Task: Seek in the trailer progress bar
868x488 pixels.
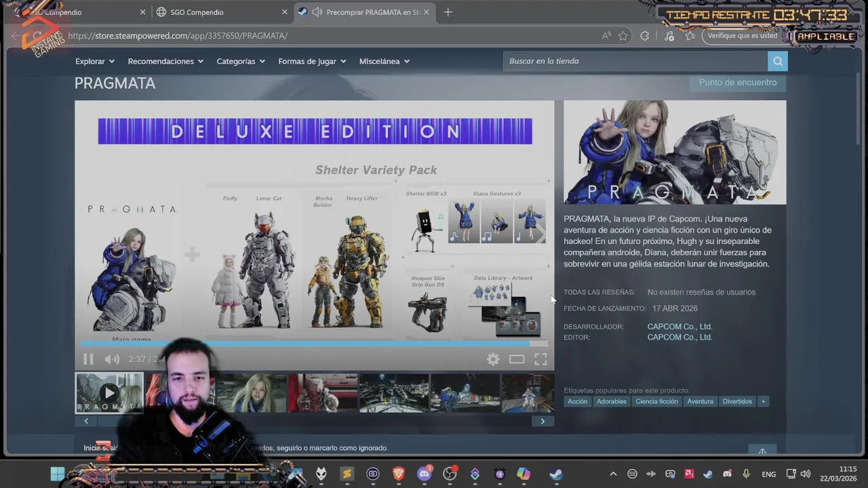Action: pyautogui.click(x=315, y=344)
